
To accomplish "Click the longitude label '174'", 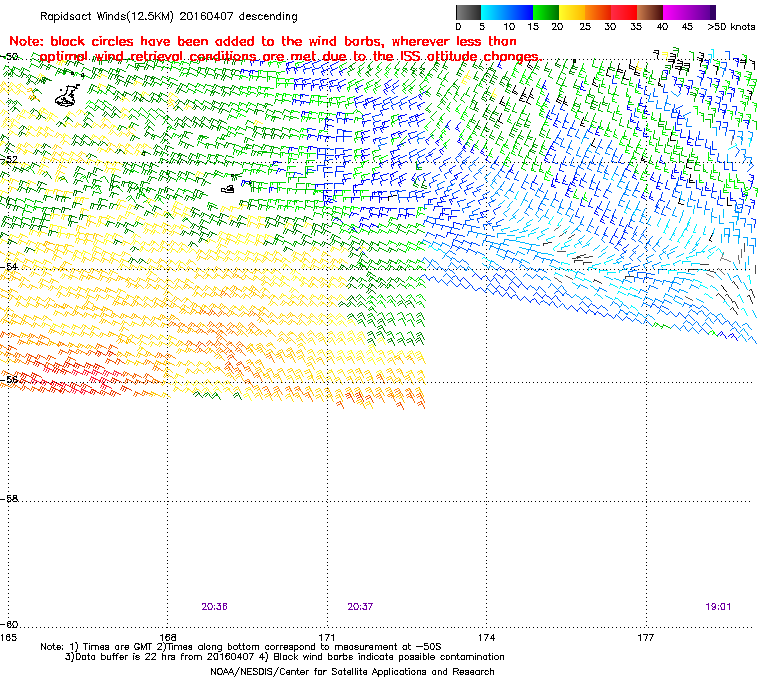I will [487, 638].
